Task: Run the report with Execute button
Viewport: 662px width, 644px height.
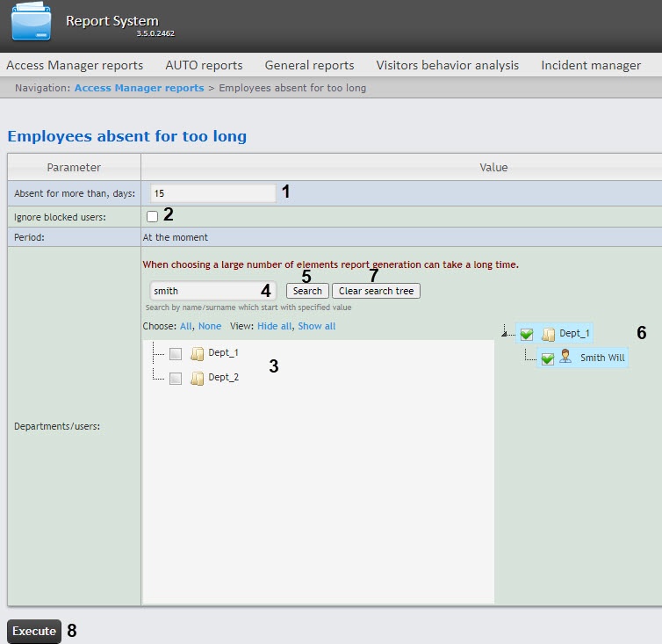Action: coord(34,631)
